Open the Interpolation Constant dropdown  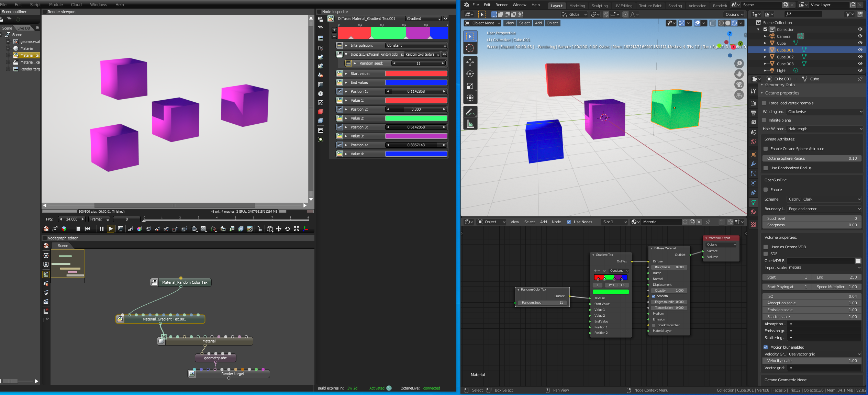click(416, 45)
